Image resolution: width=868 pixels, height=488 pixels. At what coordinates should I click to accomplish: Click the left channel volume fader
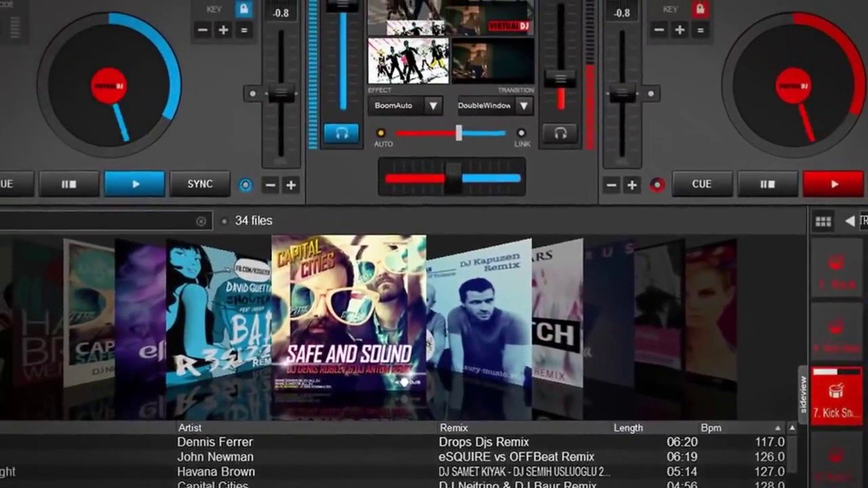tap(342, 3)
